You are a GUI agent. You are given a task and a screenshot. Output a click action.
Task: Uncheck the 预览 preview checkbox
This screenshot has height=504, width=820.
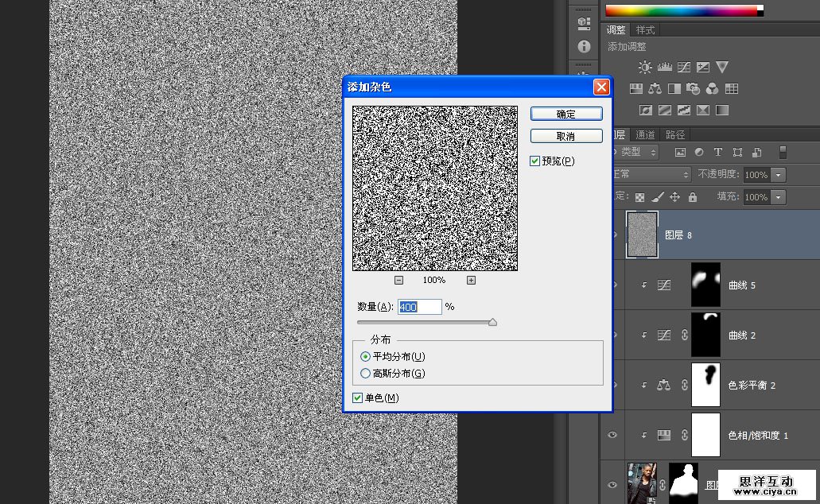pyautogui.click(x=535, y=161)
